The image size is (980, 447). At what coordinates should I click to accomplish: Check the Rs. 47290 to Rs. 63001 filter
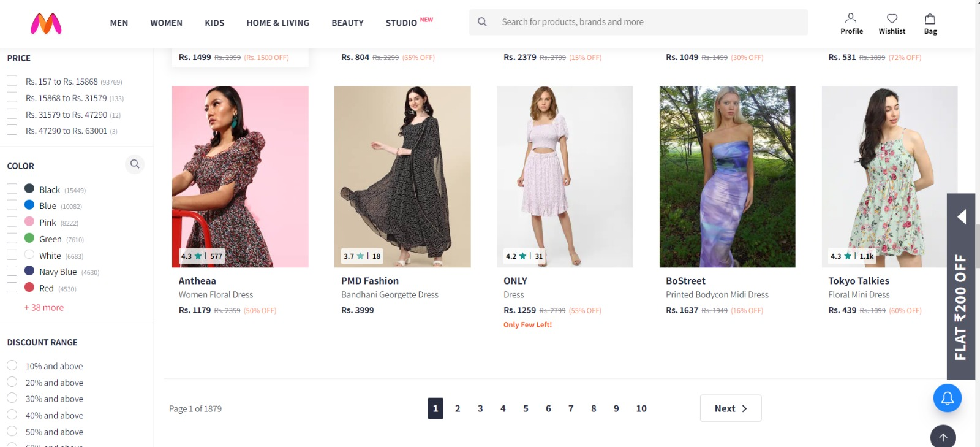(x=12, y=130)
